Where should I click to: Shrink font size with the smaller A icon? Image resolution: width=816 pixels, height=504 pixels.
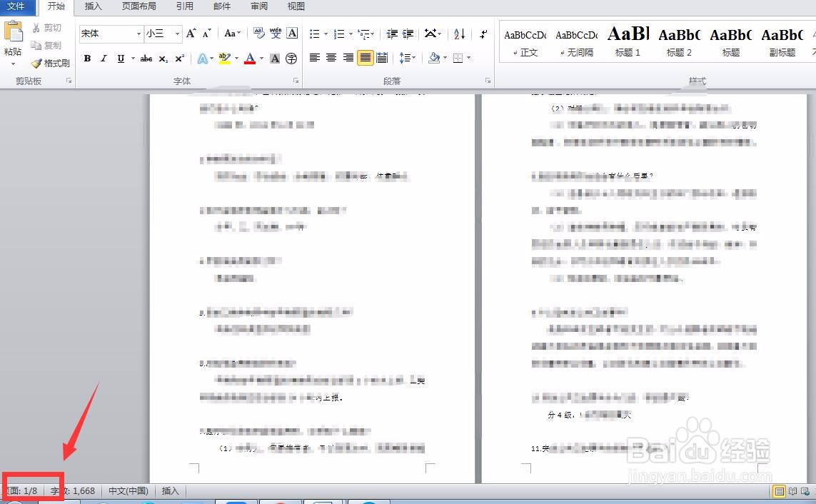tap(206, 34)
